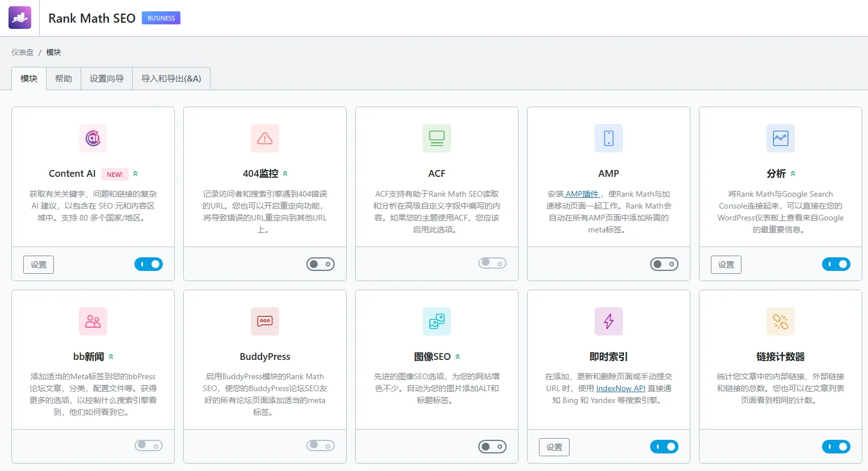The width and height of the screenshot is (868, 471).
Task: Click the ACF module icon
Action: click(436, 138)
